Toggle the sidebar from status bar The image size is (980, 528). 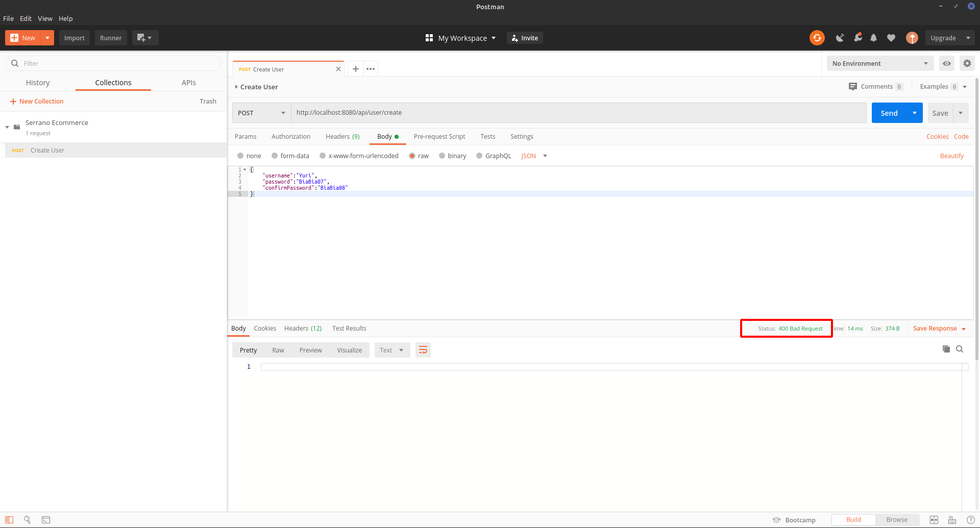coord(9,520)
